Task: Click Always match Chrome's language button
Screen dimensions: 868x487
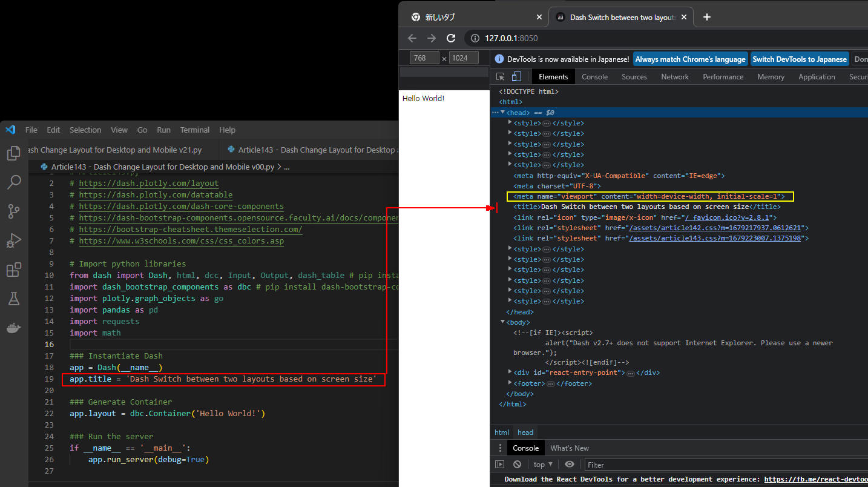Action: (690, 59)
